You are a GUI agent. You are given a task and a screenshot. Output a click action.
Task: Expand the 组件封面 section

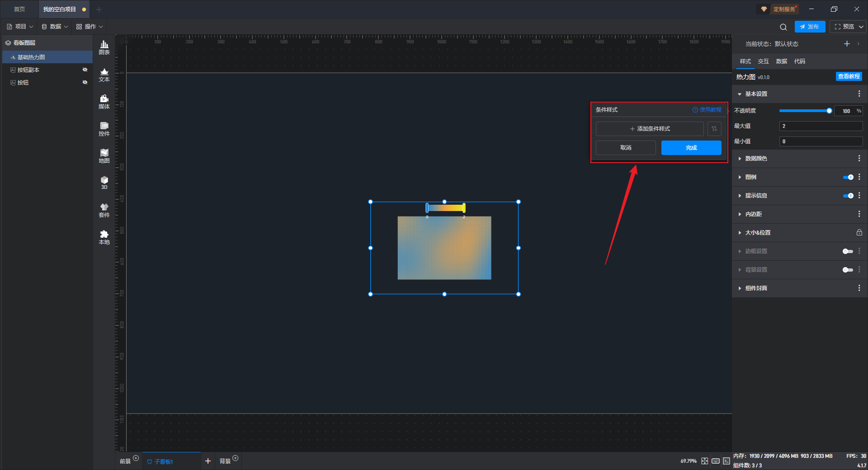740,288
